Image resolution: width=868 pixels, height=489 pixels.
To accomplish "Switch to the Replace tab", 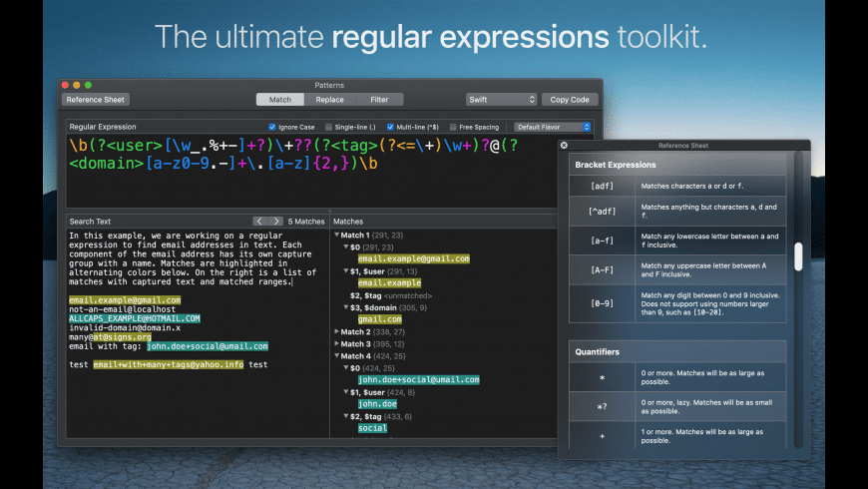I will (x=330, y=100).
